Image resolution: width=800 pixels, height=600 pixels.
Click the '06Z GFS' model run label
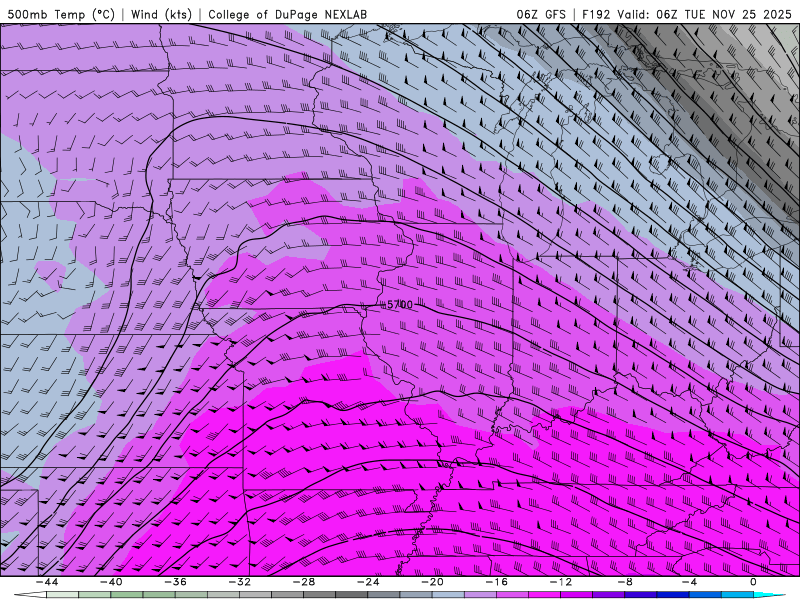point(541,14)
